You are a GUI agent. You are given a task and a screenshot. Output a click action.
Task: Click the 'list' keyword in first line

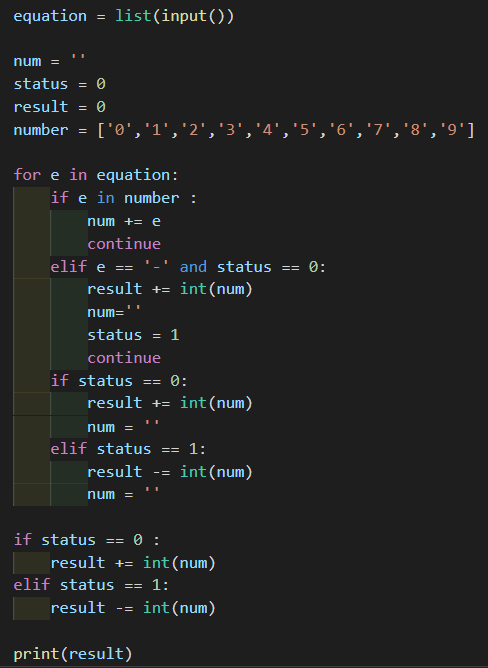(133, 16)
